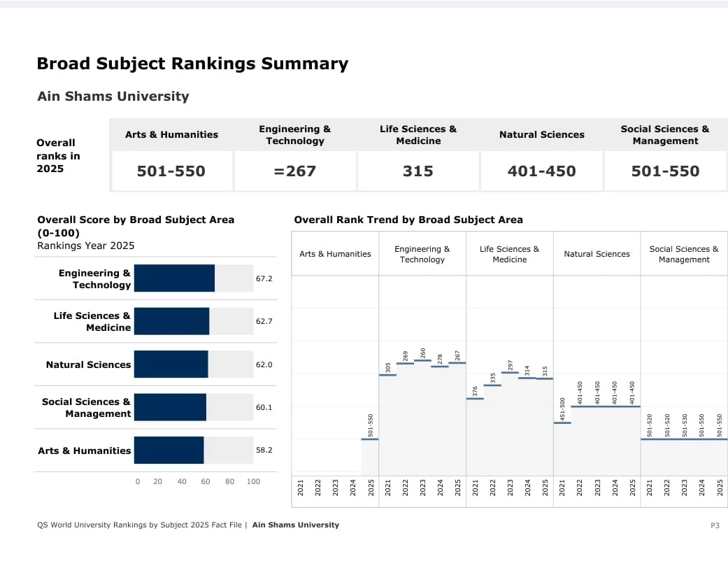The image size is (728, 575).
Task: Click the 305 rank marker for Engineering 2021
Action: click(x=387, y=375)
